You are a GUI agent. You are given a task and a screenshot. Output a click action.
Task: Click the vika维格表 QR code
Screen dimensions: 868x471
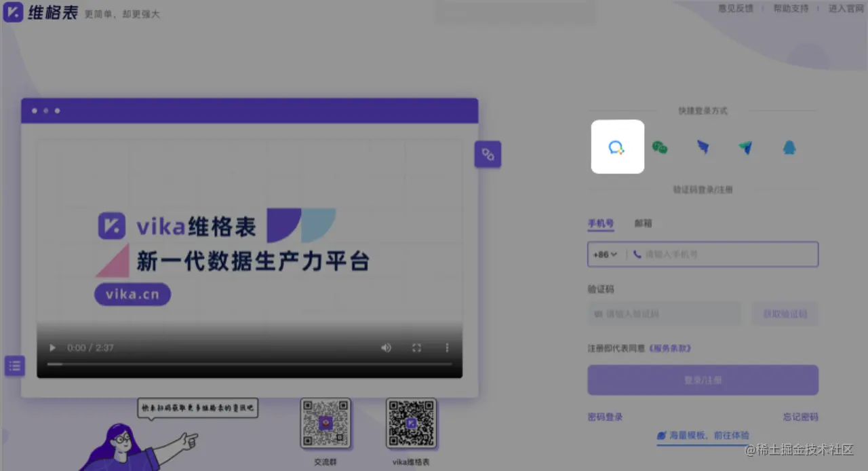[x=411, y=423]
